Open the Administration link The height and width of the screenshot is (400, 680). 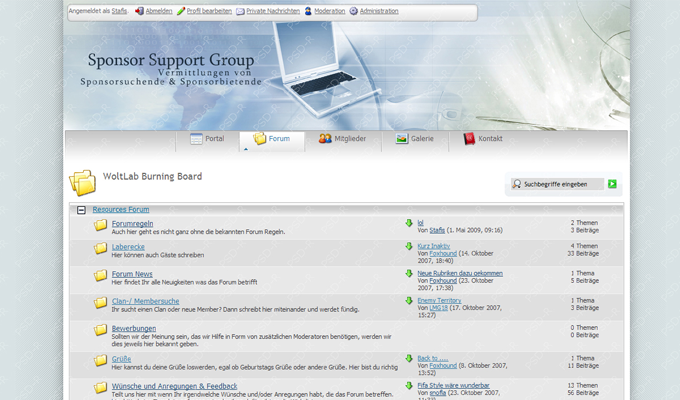click(x=378, y=11)
